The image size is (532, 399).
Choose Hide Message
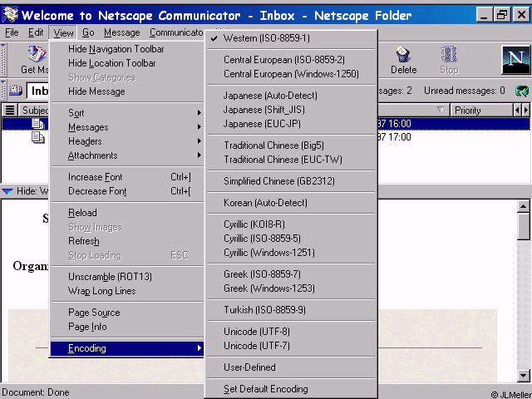coord(127,91)
